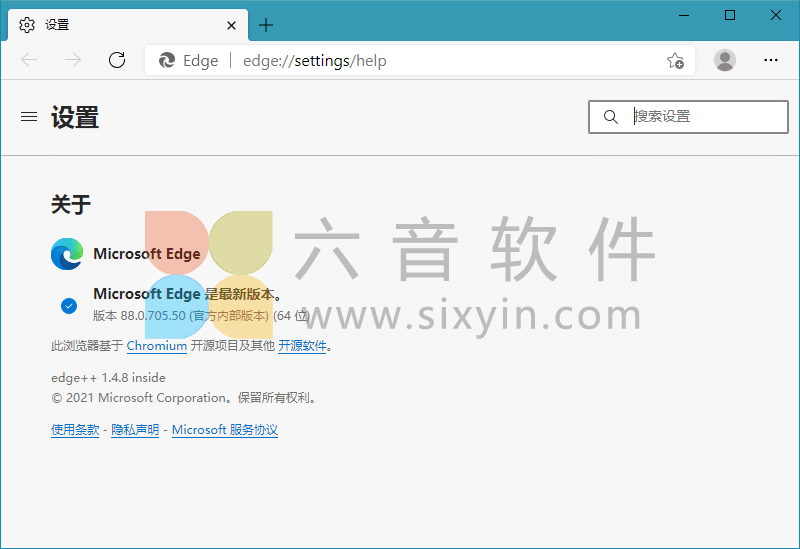Open the Chromium link

[x=157, y=346]
